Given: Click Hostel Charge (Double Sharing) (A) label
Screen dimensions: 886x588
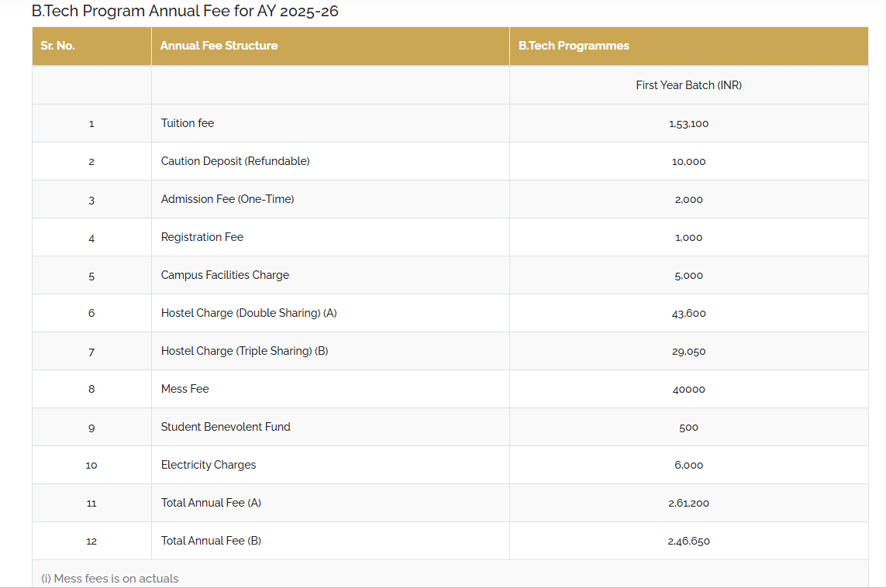Looking at the screenshot, I should (249, 313).
